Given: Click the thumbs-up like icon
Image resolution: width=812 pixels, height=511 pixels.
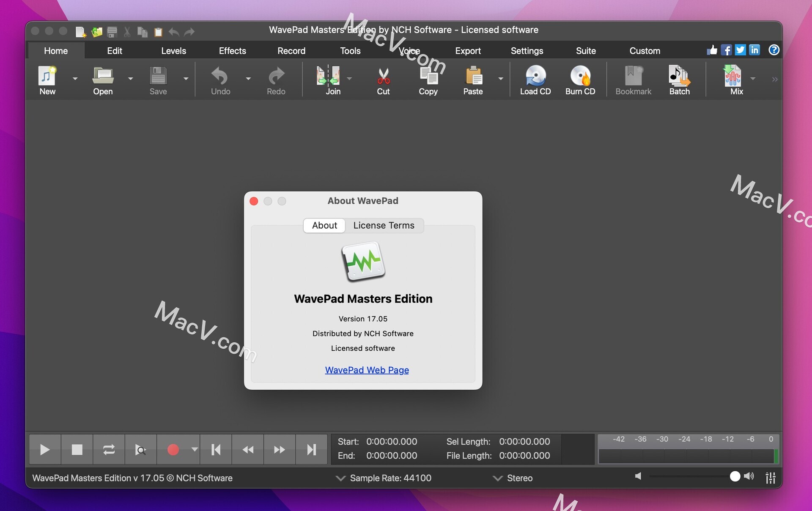Looking at the screenshot, I should click(712, 50).
